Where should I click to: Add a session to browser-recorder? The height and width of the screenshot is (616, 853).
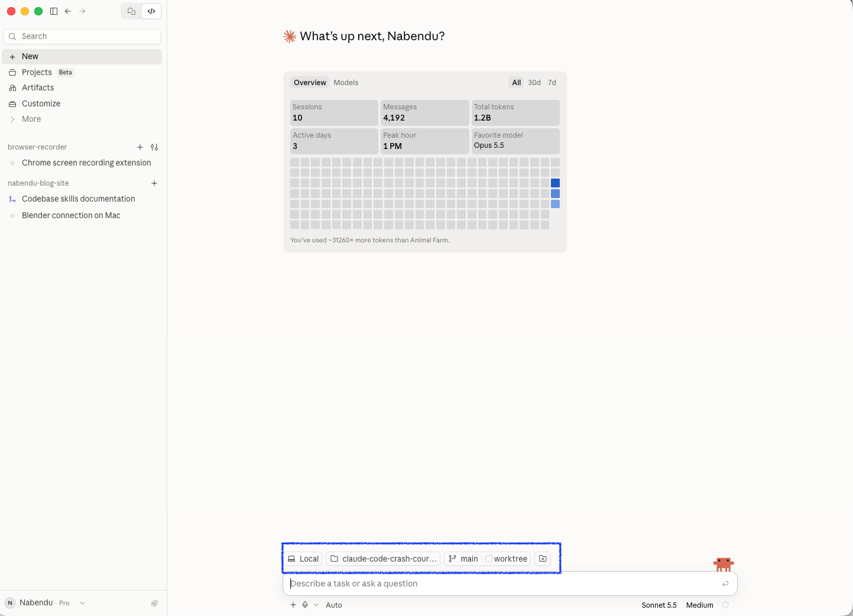pyautogui.click(x=140, y=147)
